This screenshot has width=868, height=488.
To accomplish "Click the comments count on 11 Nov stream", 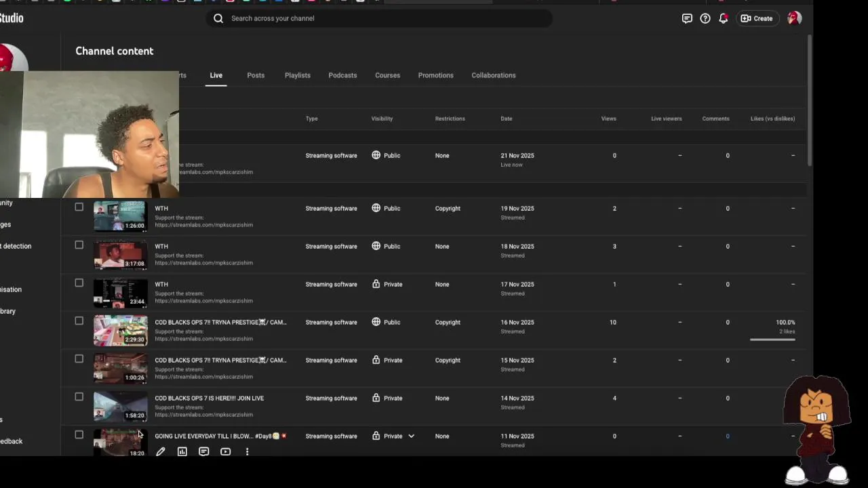I will pyautogui.click(x=728, y=436).
